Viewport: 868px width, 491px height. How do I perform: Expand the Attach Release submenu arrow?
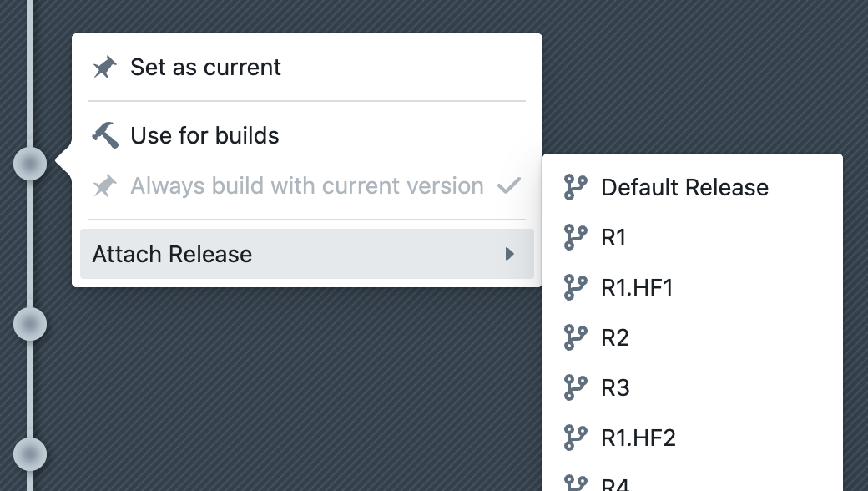[510, 254]
